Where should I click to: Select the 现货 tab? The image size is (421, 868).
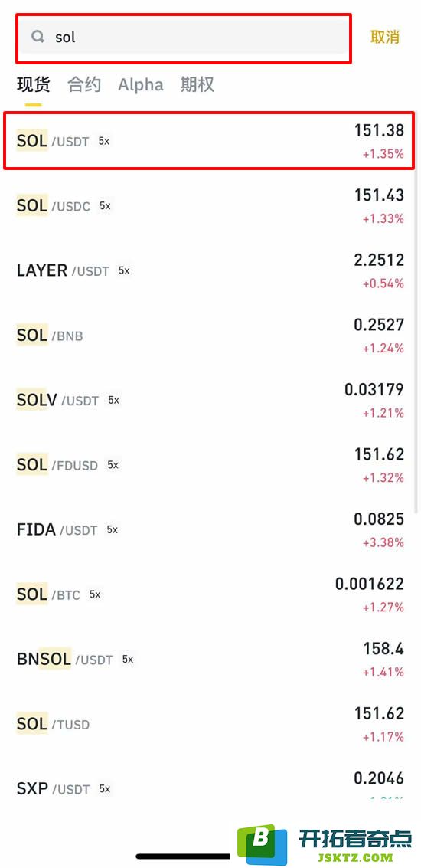[x=33, y=85]
